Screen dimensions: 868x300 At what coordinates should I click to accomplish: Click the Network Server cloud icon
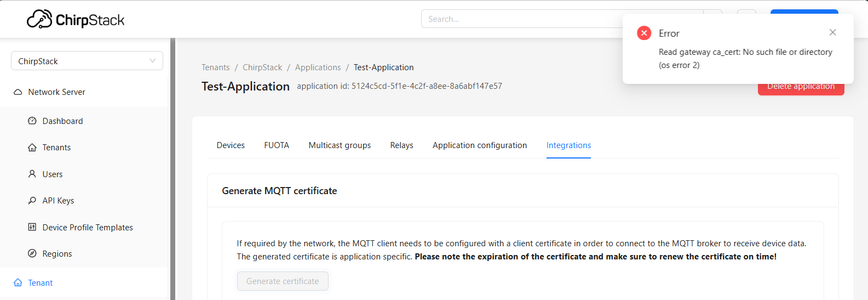(x=18, y=92)
